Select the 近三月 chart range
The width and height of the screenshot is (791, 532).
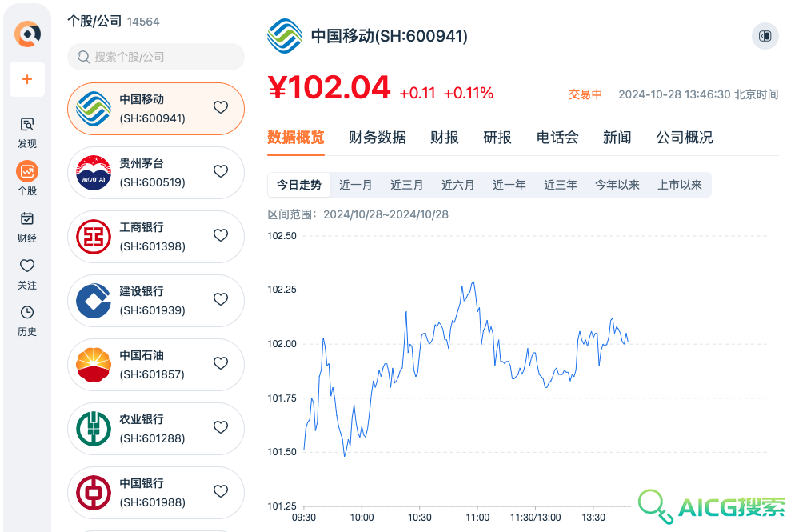(406, 185)
